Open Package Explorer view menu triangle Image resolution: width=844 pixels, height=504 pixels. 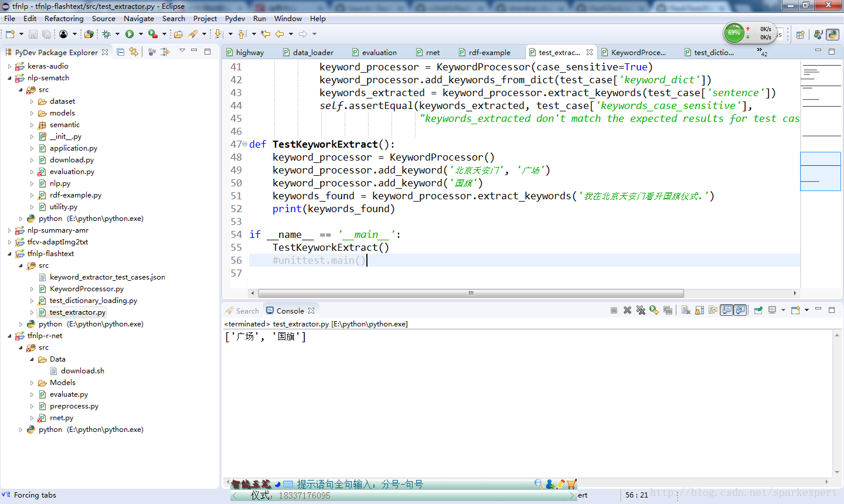(182, 50)
